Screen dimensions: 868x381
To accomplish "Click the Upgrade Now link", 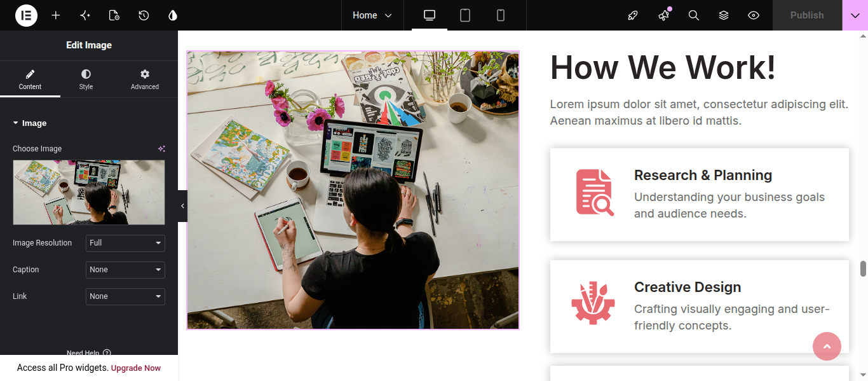I will point(136,368).
